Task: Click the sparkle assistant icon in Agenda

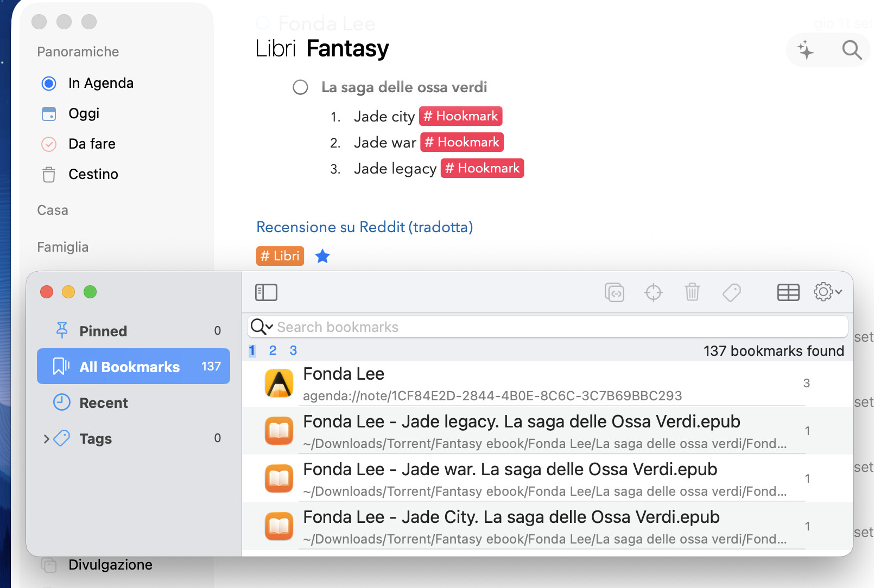Action: (x=806, y=50)
